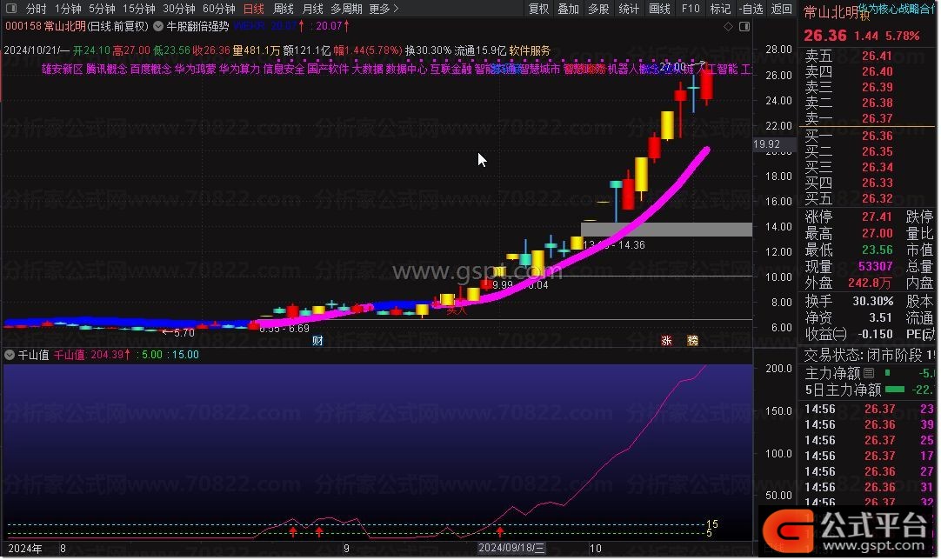Screen dimensions: 941x560
Task: Click the 财 marker below the price chart
Action: click(x=317, y=341)
